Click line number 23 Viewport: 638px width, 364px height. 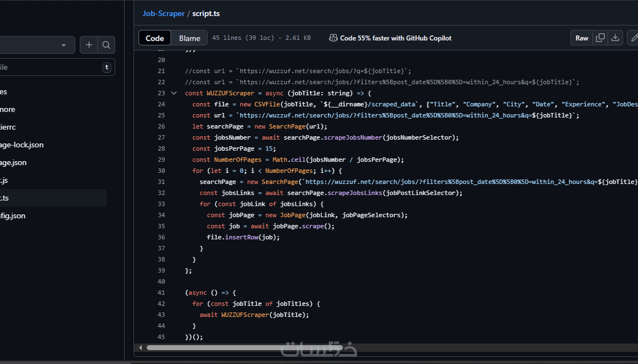point(161,93)
